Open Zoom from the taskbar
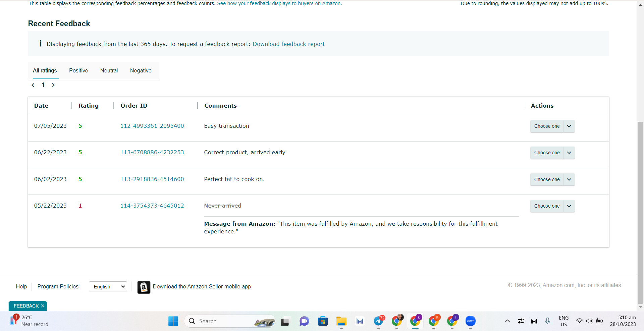The height and width of the screenshot is (331, 644). [471, 321]
